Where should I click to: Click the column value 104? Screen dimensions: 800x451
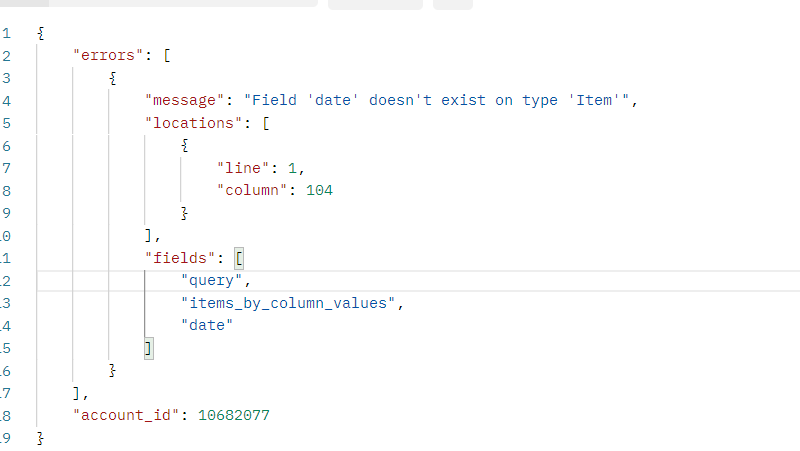(319, 190)
